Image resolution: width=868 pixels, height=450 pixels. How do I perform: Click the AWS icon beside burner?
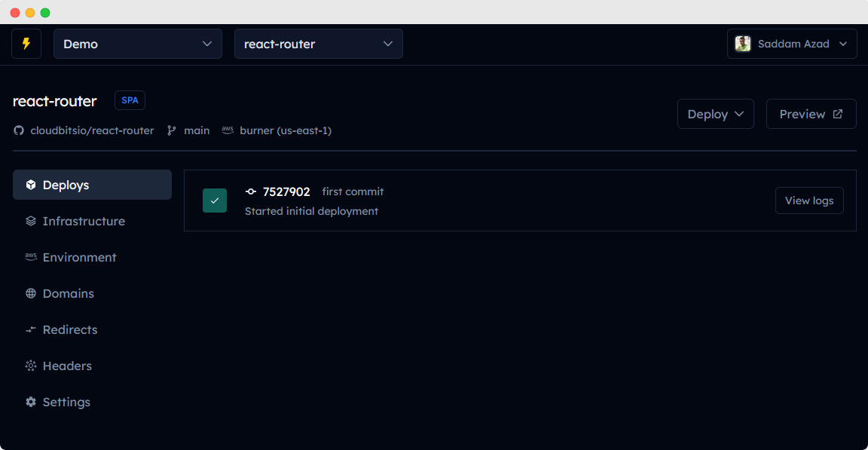(x=228, y=130)
